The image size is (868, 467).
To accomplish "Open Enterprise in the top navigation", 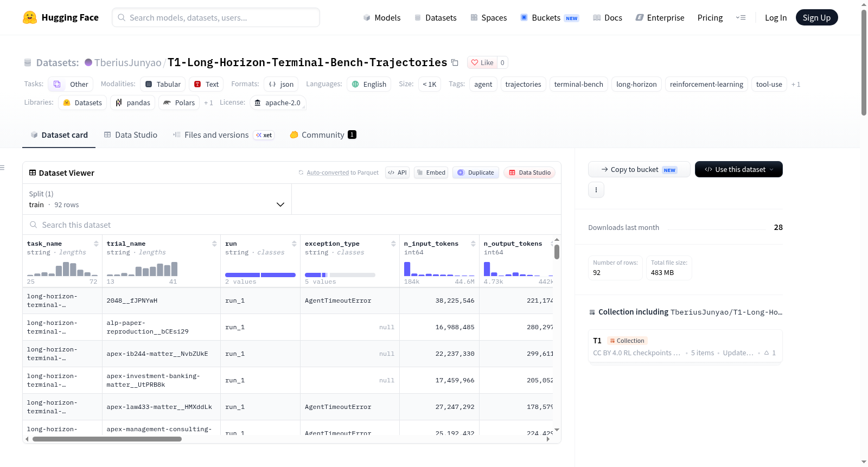I will pos(660,17).
